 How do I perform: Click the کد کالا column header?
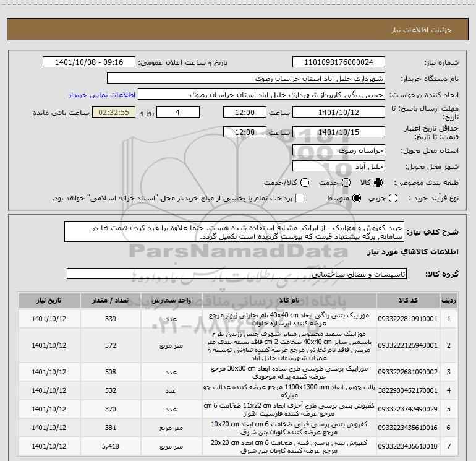[x=408, y=301]
